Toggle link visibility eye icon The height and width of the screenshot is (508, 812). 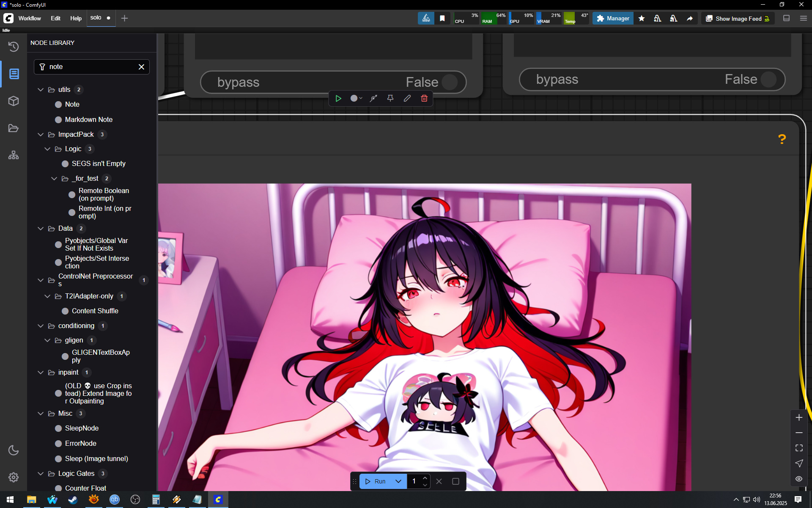click(x=799, y=479)
